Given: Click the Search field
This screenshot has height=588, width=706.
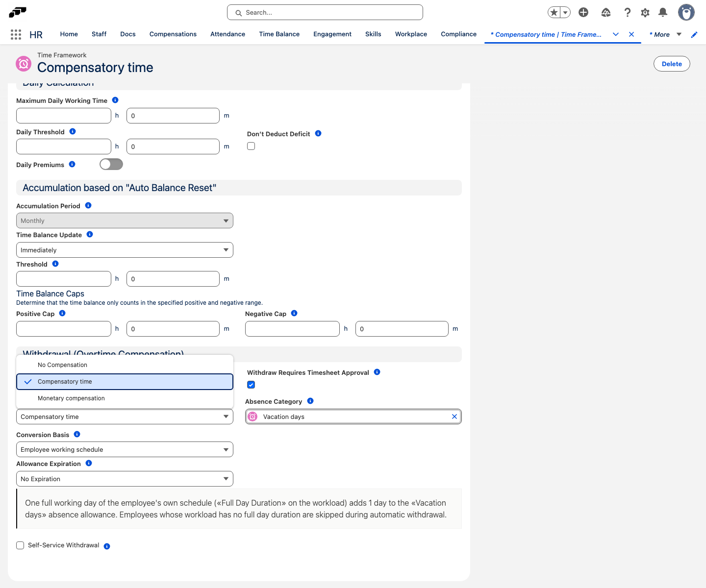Looking at the screenshot, I should [325, 12].
